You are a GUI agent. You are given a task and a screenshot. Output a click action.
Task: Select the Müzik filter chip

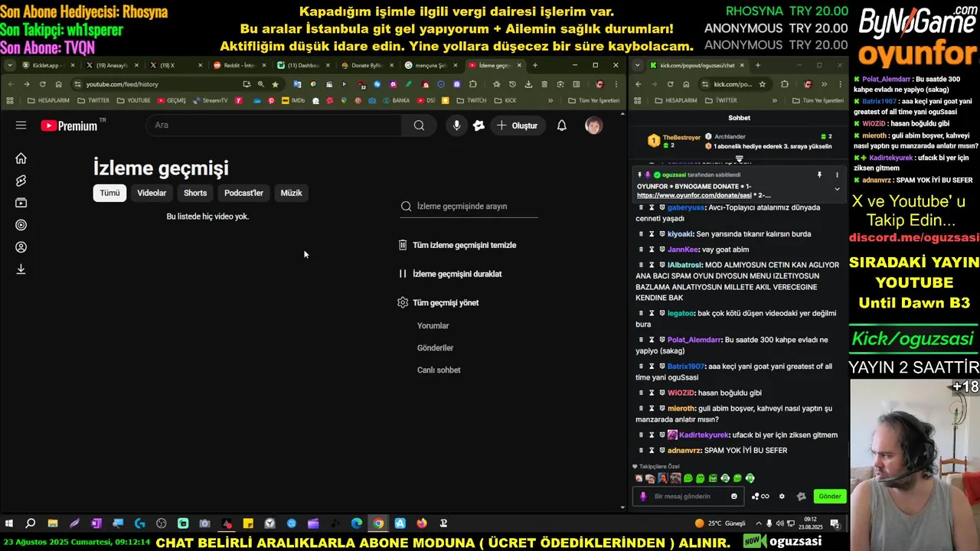tap(291, 193)
